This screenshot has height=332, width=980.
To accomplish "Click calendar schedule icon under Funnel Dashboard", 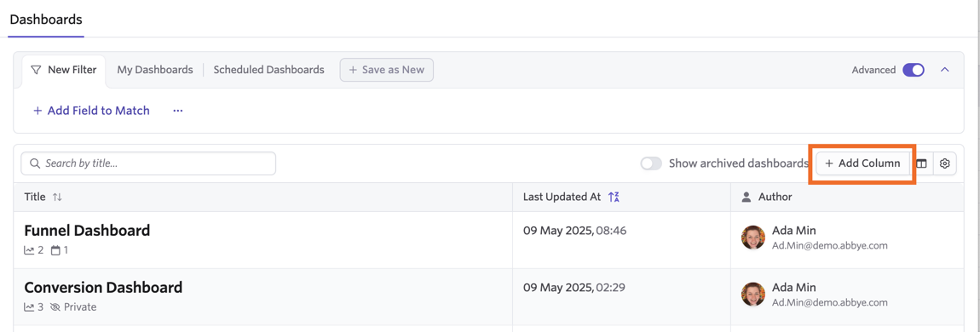I will (55, 250).
